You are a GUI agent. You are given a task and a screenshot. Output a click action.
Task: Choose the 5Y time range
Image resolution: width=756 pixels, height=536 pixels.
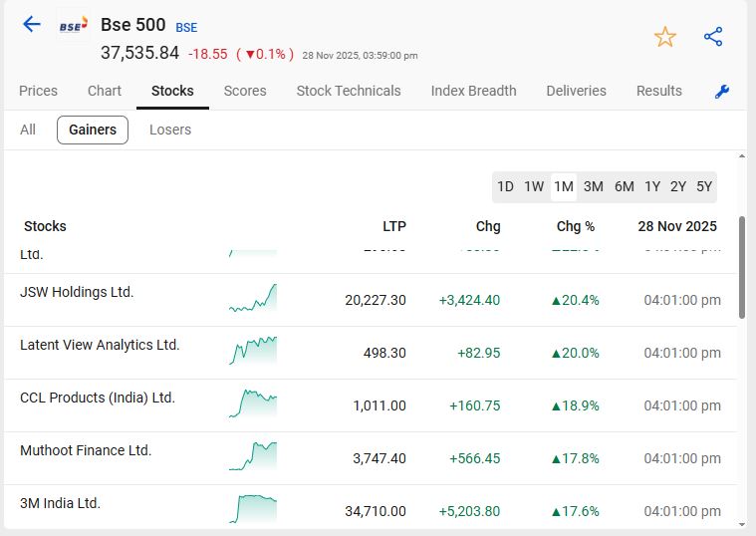click(704, 186)
